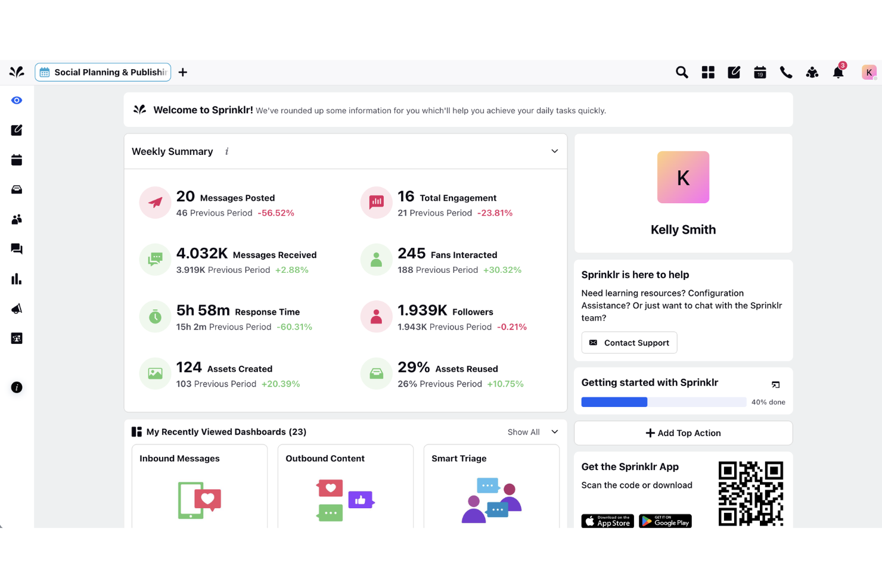The image size is (882, 588).
Task: Click the 245 Fans Interacted value
Action: (412, 253)
